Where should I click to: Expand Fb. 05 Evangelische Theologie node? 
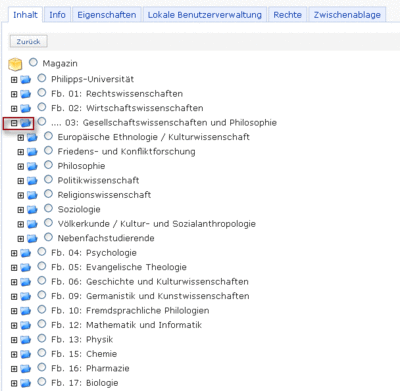[14, 268]
